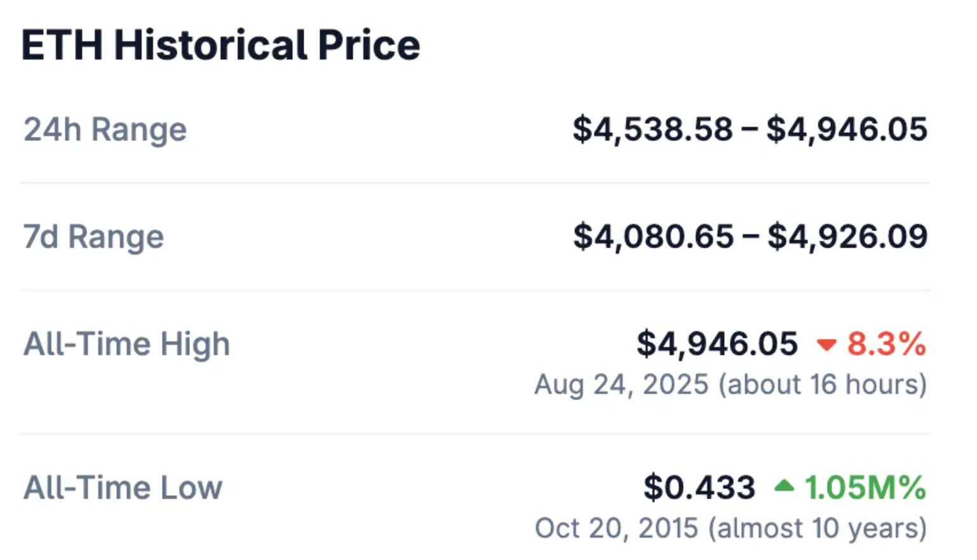977x560 pixels.
Task: Click the all-time high price $4,946.05
Action: (x=717, y=344)
